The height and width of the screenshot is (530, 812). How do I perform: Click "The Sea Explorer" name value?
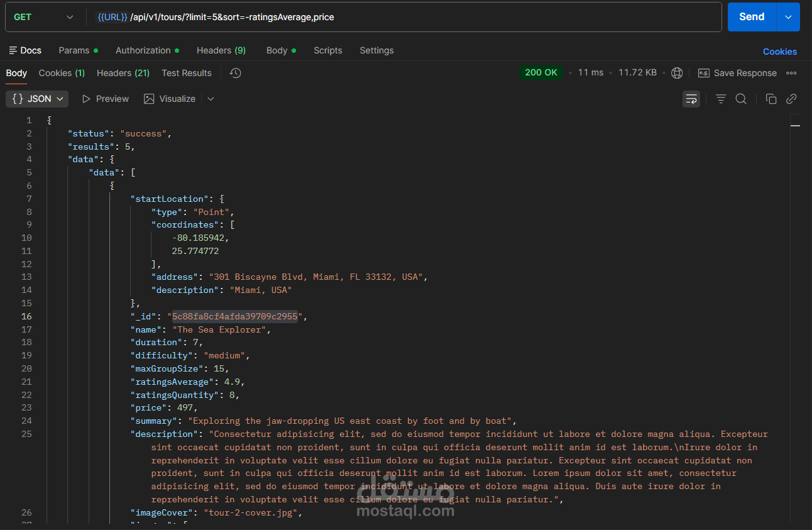point(219,329)
